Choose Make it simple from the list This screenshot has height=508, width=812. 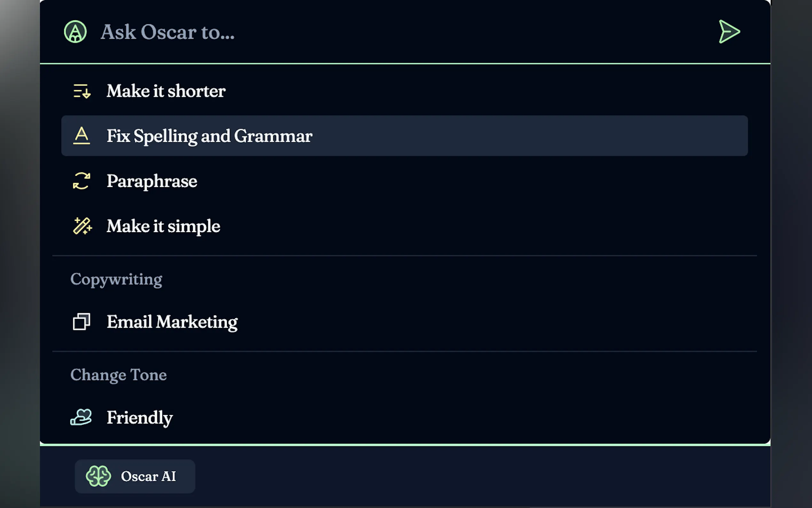pos(163,226)
